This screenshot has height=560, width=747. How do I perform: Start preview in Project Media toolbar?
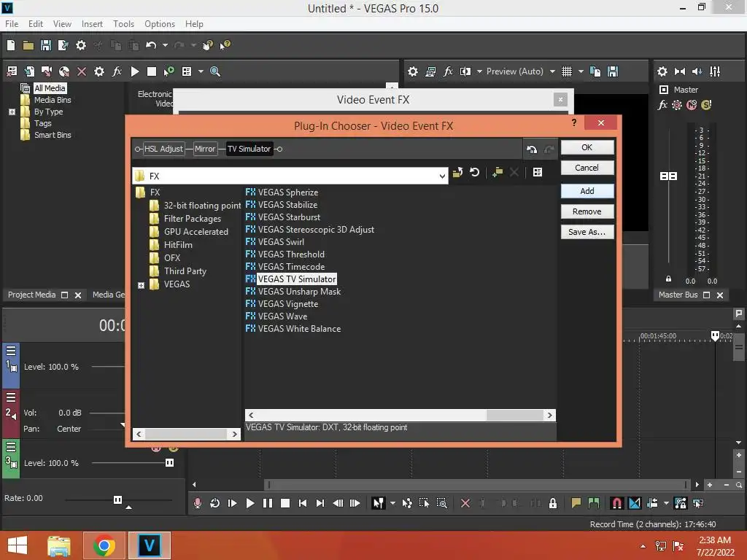135,71
